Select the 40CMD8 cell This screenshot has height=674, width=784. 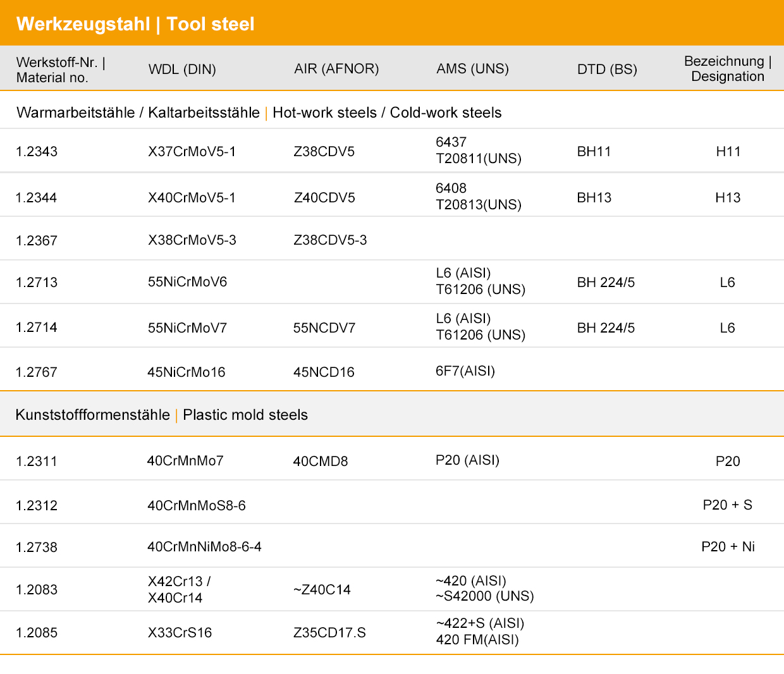[x=321, y=462]
